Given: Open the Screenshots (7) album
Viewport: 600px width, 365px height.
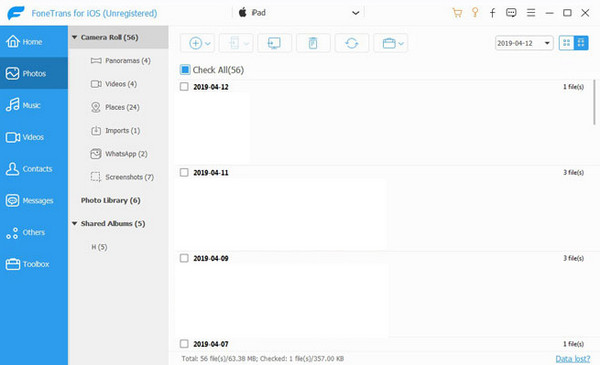Looking at the screenshot, I should (x=122, y=177).
